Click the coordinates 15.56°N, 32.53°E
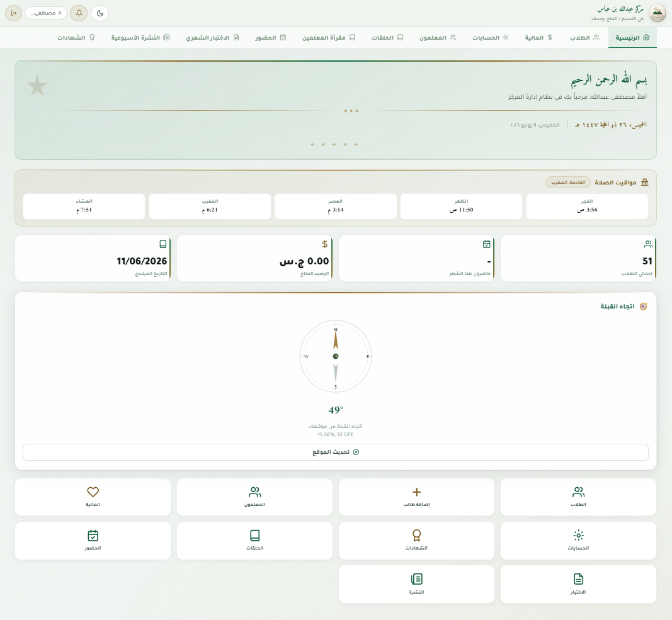The width and height of the screenshot is (672, 620). (x=336, y=434)
